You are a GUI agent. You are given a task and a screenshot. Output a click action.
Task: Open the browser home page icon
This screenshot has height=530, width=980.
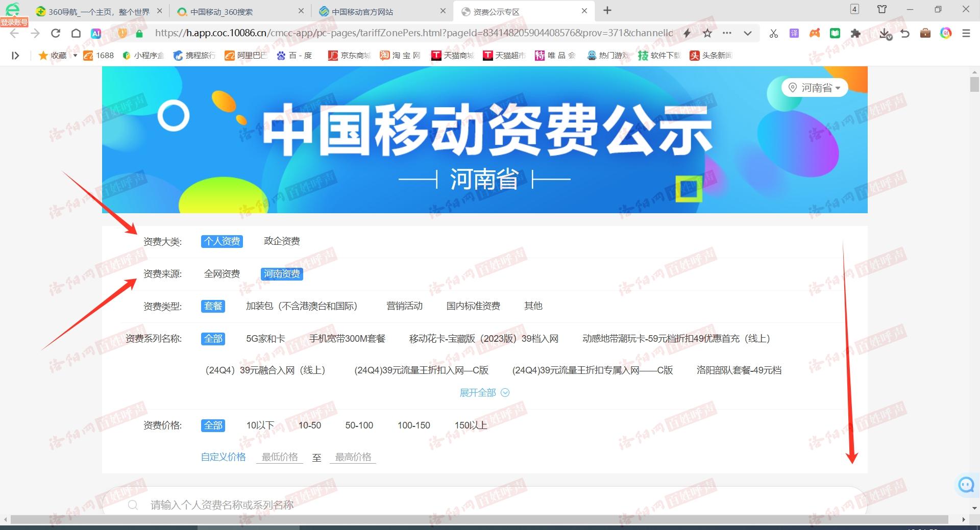pos(76,33)
